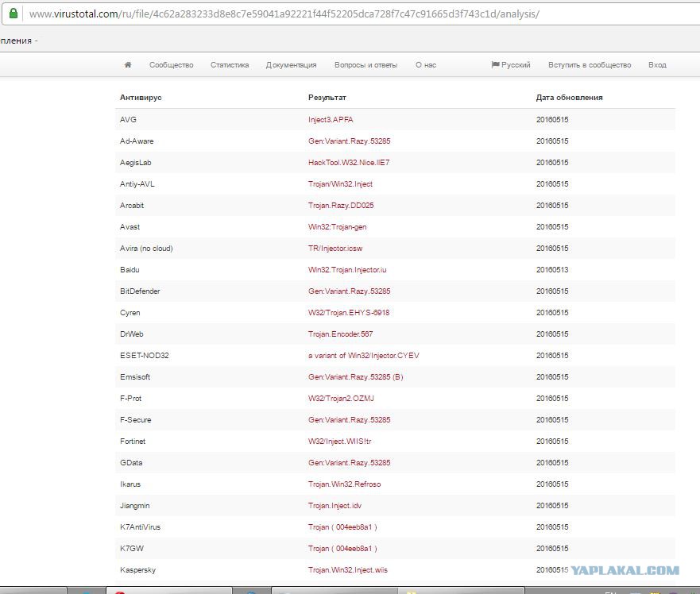This screenshot has width=700, height=594.
Task: Select the Jiangmin antivirus name
Action: click(x=134, y=505)
